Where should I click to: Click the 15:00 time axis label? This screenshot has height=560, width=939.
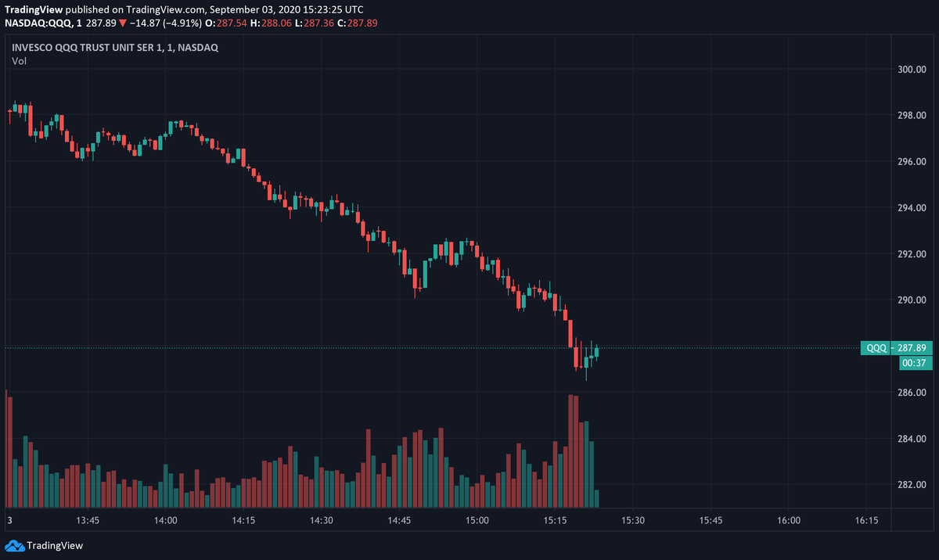coord(477,520)
